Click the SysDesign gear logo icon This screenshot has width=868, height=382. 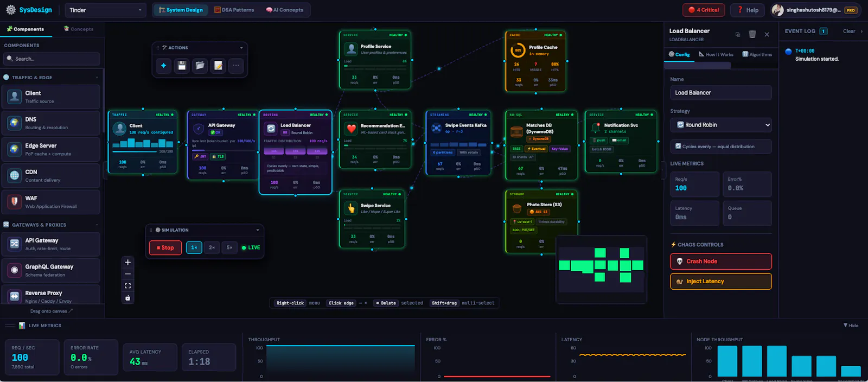coord(11,10)
